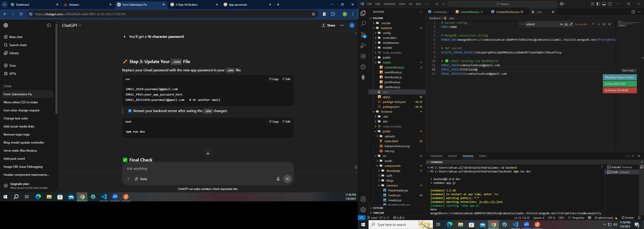Expand the controllers folder in Explorer
Screen dimensions: 644x229
(375, 38)
